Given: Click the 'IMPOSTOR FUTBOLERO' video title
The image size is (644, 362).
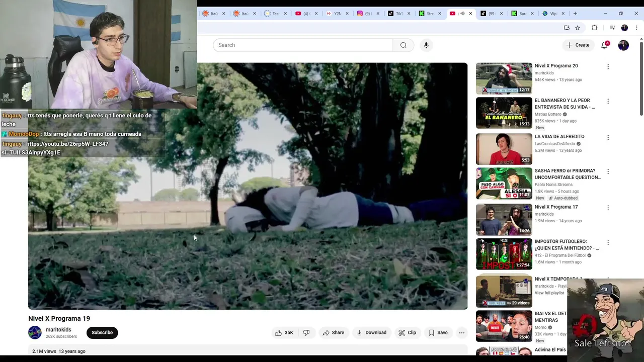Looking at the screenshot, I should tap(567, 245).
